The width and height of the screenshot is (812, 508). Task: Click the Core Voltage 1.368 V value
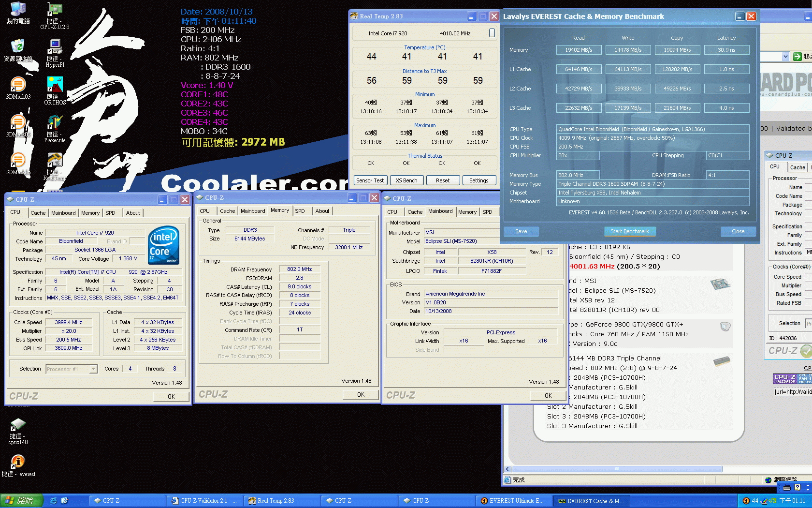point(128,259)
